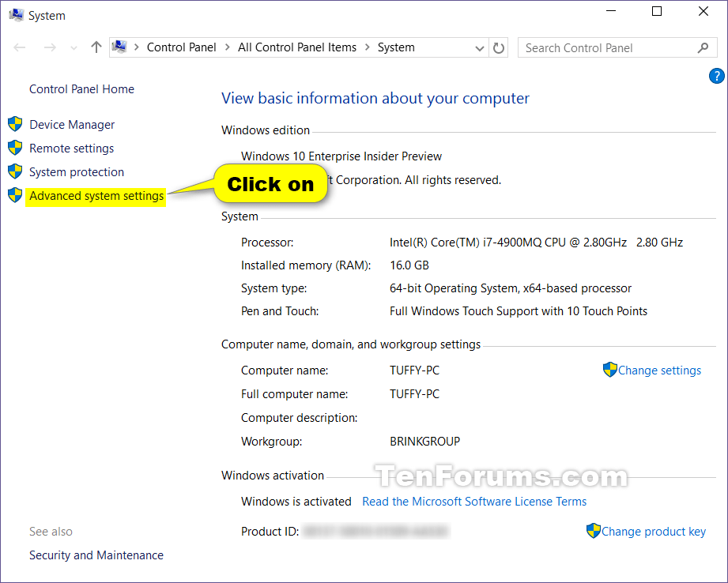Image resolution: width=728 pixels, height=583 pixels.
Task: Click the search magnifier icon
Action: (703, 47)
